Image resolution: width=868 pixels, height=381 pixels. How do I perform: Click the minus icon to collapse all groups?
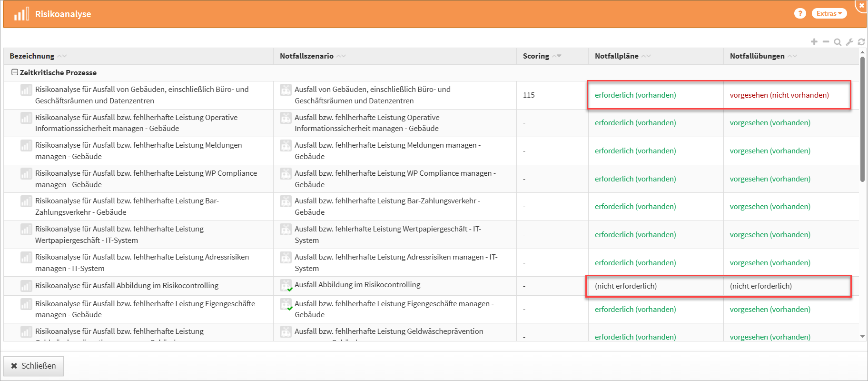tap(826, 42)
